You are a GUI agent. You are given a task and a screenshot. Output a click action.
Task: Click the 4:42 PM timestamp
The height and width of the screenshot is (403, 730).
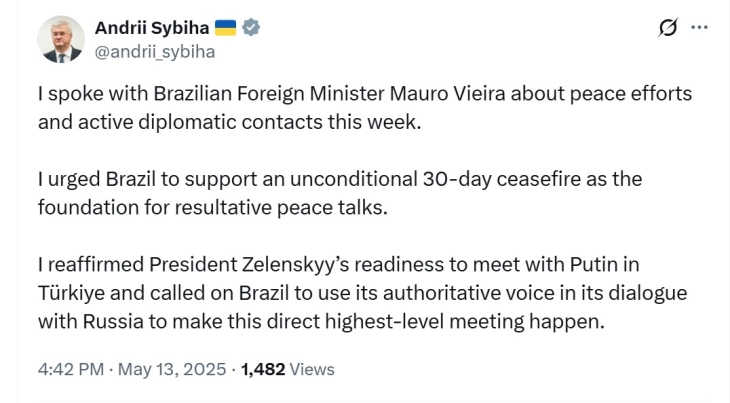coord(70,369)
